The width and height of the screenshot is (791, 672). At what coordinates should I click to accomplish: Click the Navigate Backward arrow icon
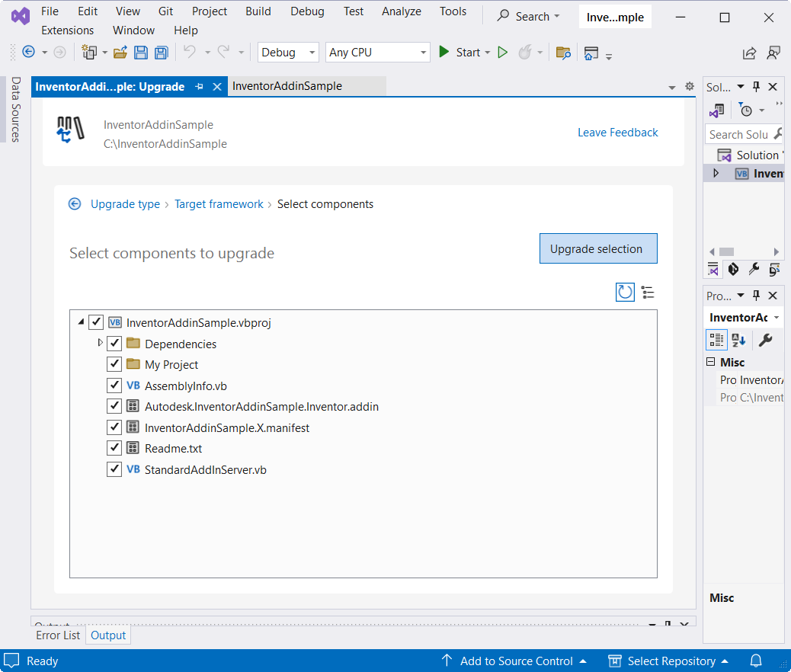(x=29, y=52)
